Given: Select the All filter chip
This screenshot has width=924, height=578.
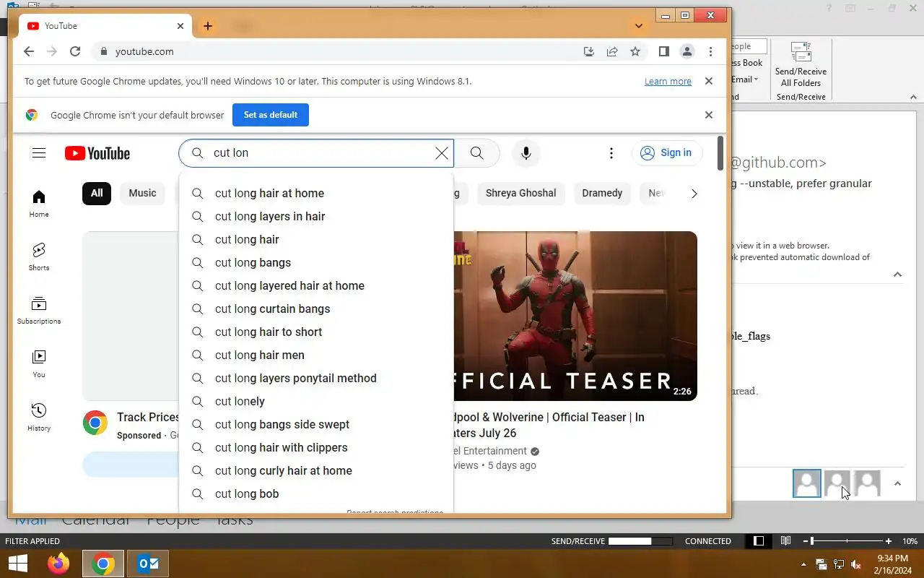Looking at the screenshot, I should [97, 193].
